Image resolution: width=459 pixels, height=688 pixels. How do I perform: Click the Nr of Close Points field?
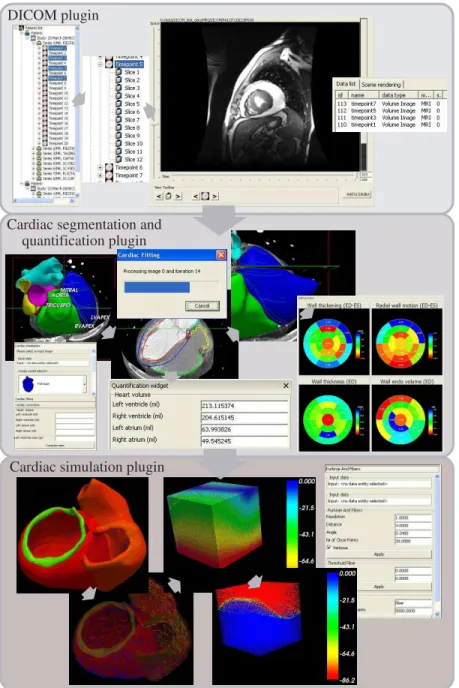click(x=413, y=541)
